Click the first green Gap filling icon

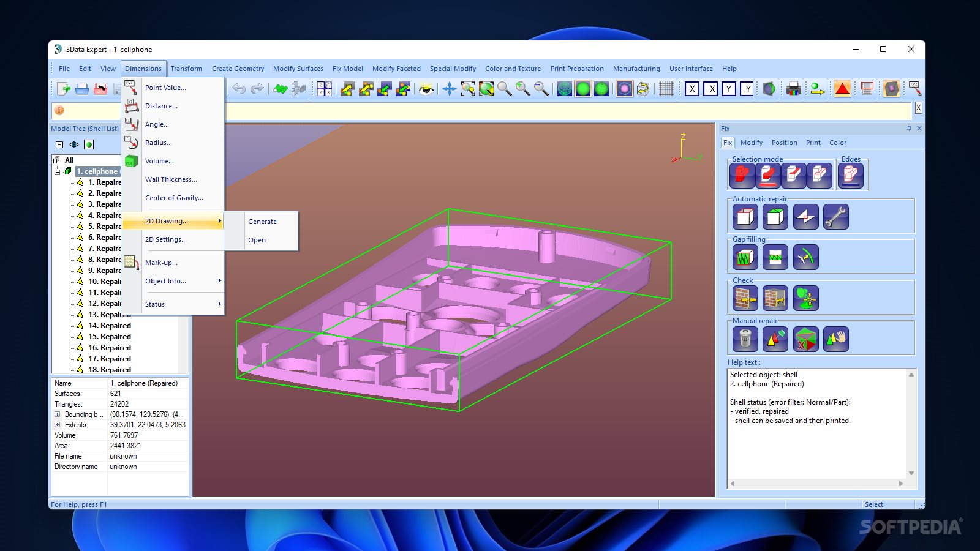point(745,257)
